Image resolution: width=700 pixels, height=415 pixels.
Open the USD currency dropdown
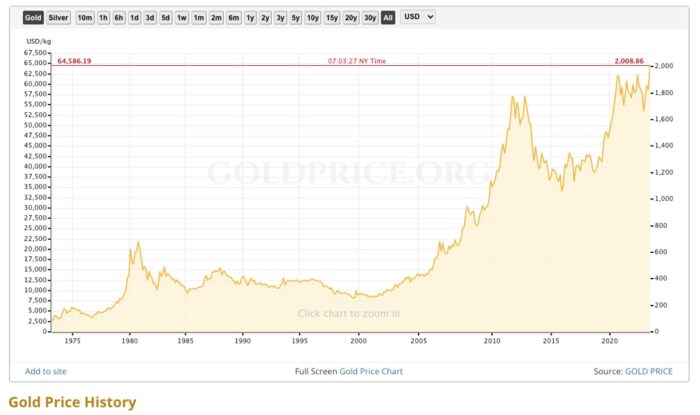(417, 18)
